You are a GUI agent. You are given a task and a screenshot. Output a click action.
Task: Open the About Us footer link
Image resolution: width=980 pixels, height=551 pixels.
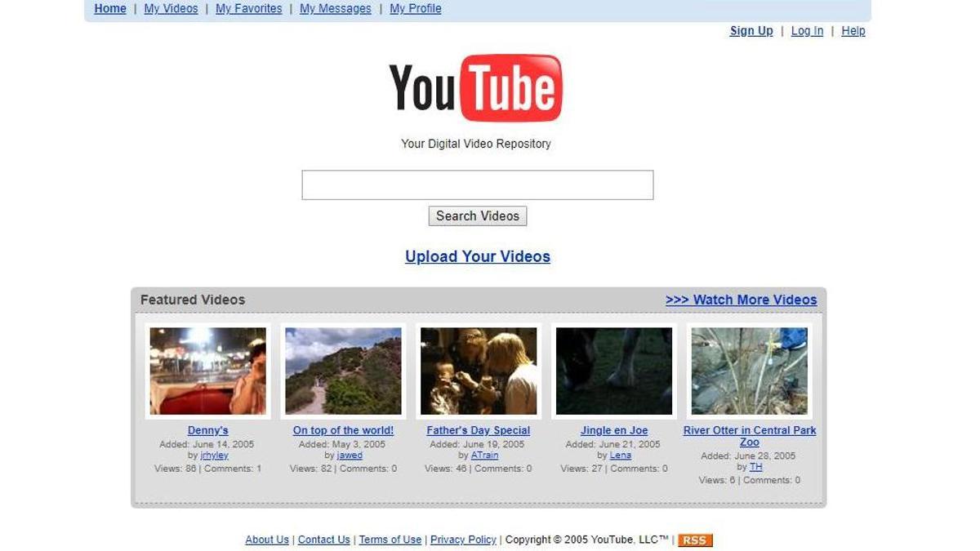[267, 540]
